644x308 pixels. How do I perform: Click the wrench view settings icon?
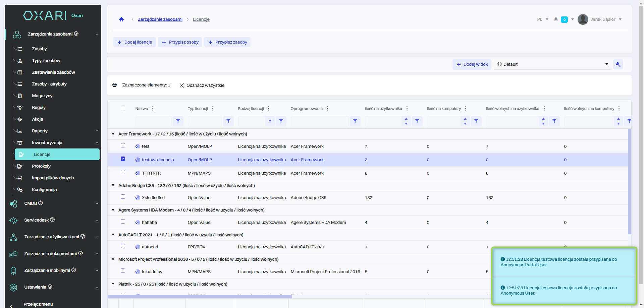[x=618, y=64]
